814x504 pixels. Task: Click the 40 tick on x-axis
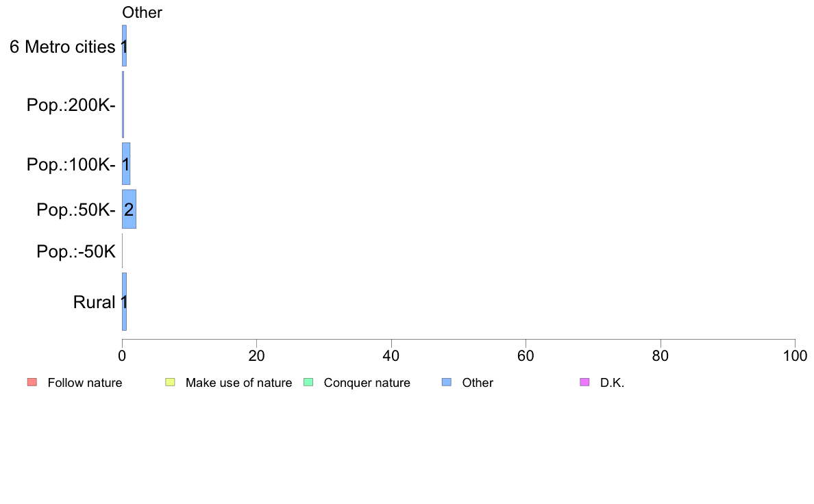[x=391, y=355]
